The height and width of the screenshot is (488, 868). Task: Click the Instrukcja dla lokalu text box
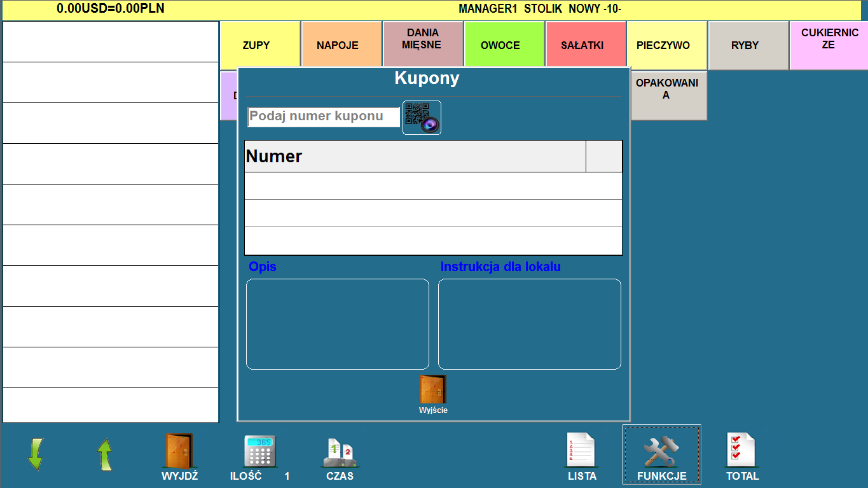[530, 324]
